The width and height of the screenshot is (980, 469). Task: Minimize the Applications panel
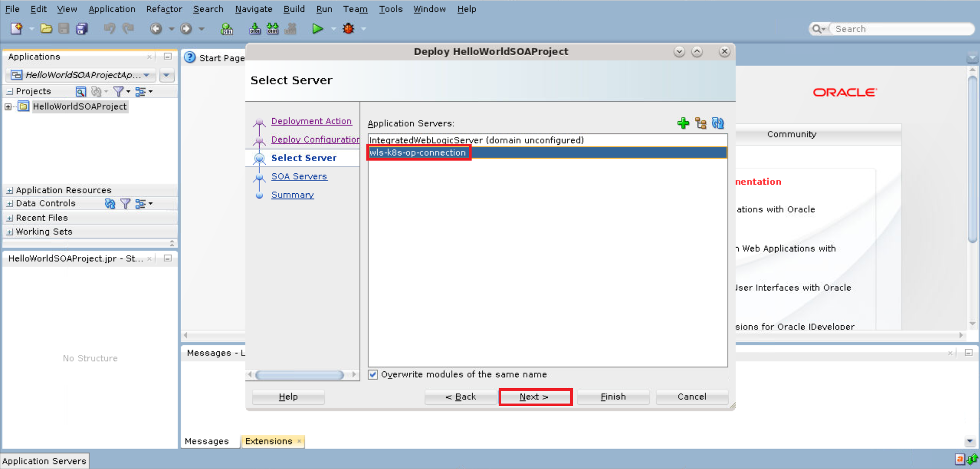(x=168, y=57)
